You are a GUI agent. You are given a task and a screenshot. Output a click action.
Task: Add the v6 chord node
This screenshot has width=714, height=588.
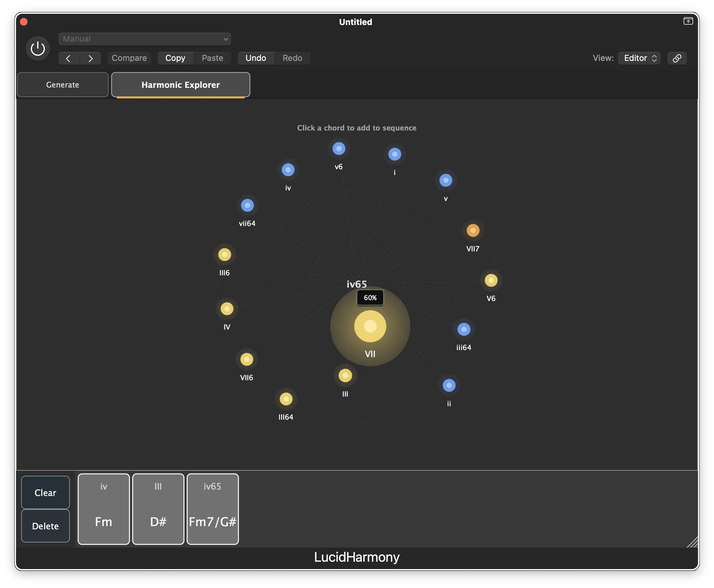pos(339,149)
